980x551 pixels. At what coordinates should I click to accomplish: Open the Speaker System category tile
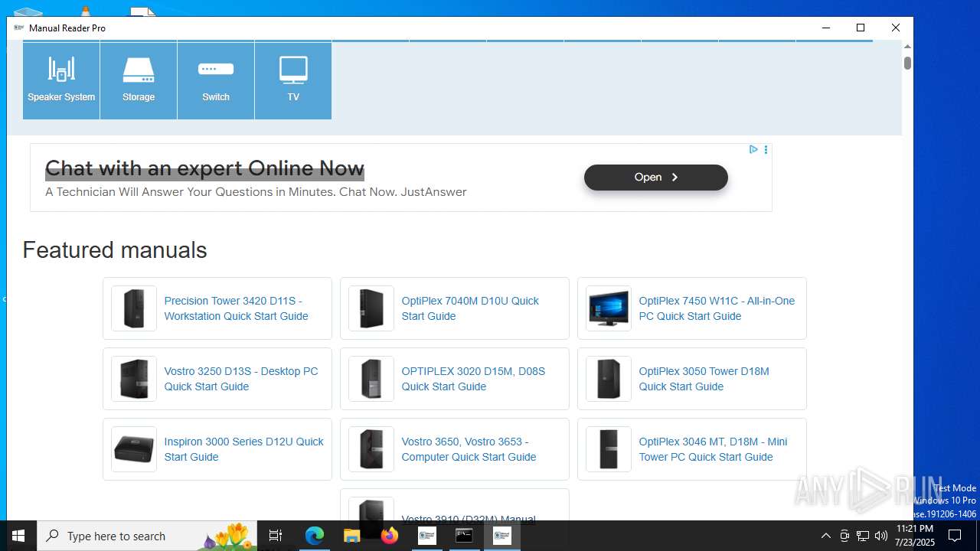[61, 80]
